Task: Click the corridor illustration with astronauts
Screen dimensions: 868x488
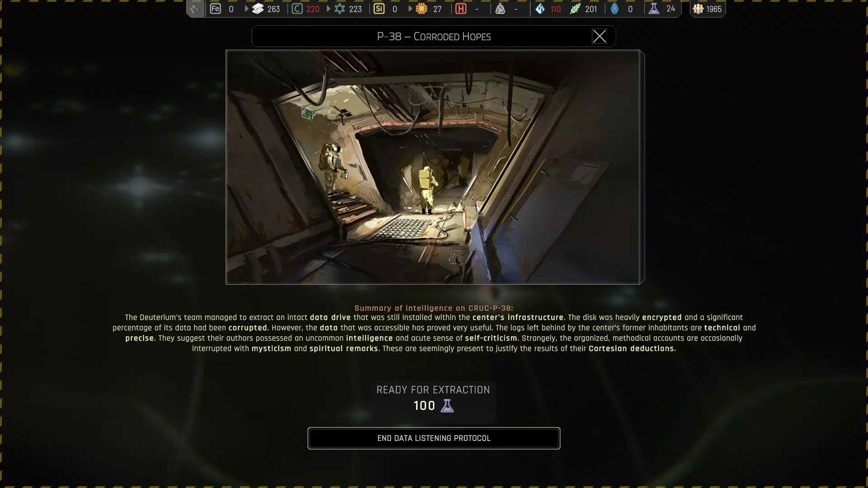Action: point(433,167)
